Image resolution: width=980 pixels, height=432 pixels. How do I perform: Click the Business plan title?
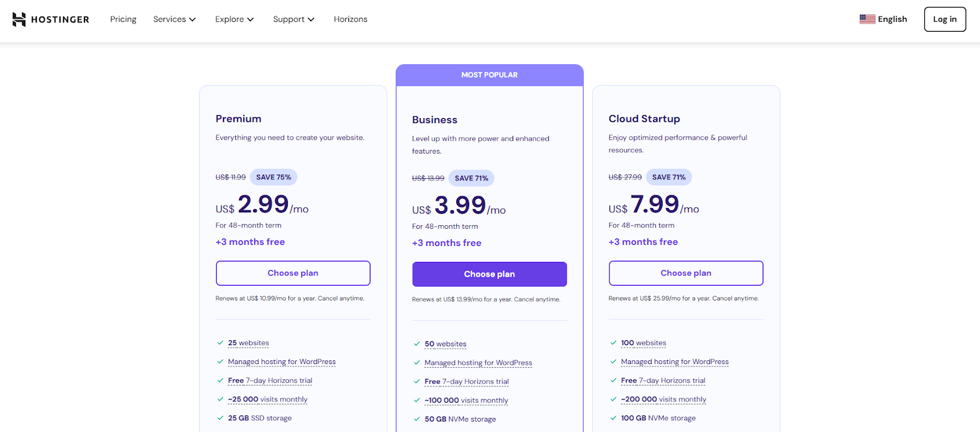(435, 120)
